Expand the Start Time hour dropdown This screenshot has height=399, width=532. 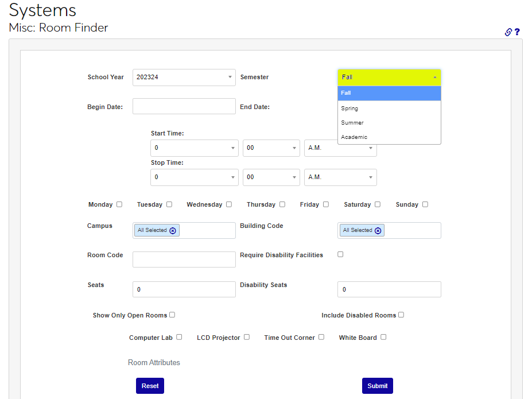(x=194, y=148)
